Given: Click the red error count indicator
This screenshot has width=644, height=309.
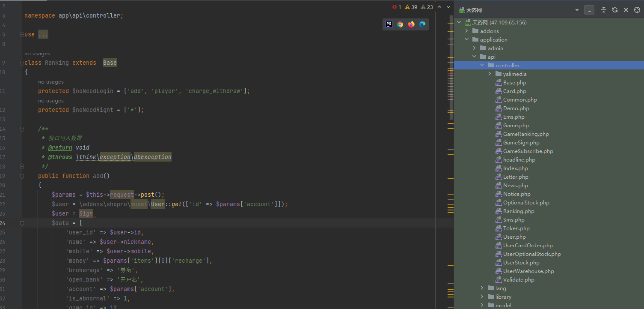Looking at the screenshot, I should 397,7.
